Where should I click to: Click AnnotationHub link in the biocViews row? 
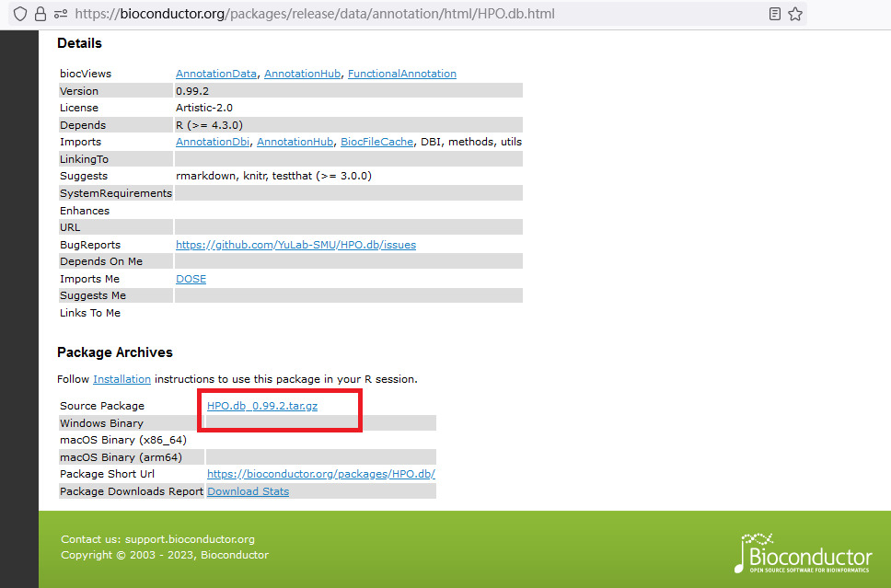coord(302,74)
